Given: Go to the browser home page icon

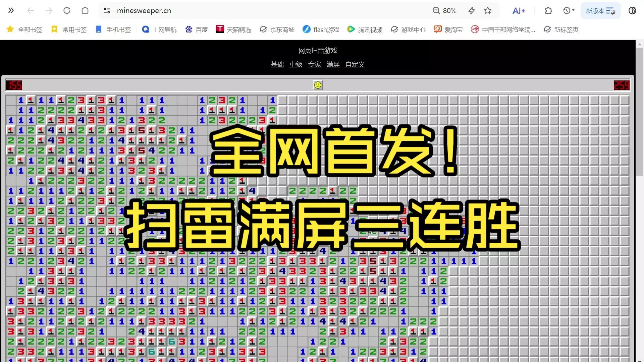Looking at the screenshot, I should (x=85, y=11).
